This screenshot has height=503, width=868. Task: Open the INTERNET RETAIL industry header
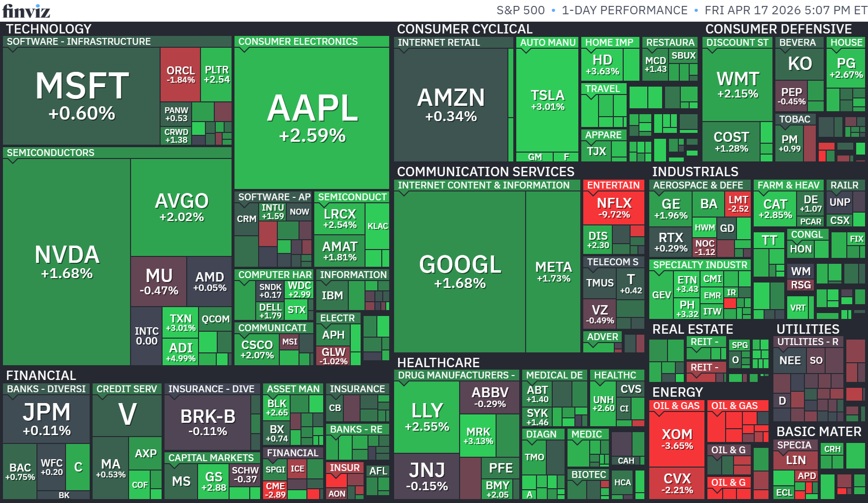(x=438, y=43)
